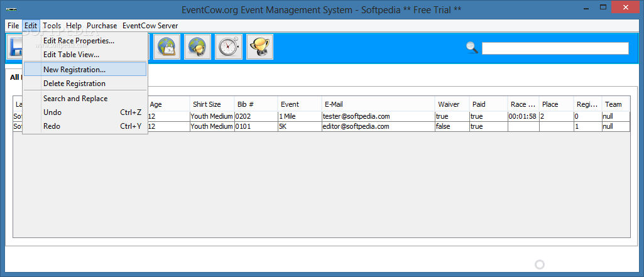Click the Event column header
Screen dimensions: 644x277
[x=300, y=104]
